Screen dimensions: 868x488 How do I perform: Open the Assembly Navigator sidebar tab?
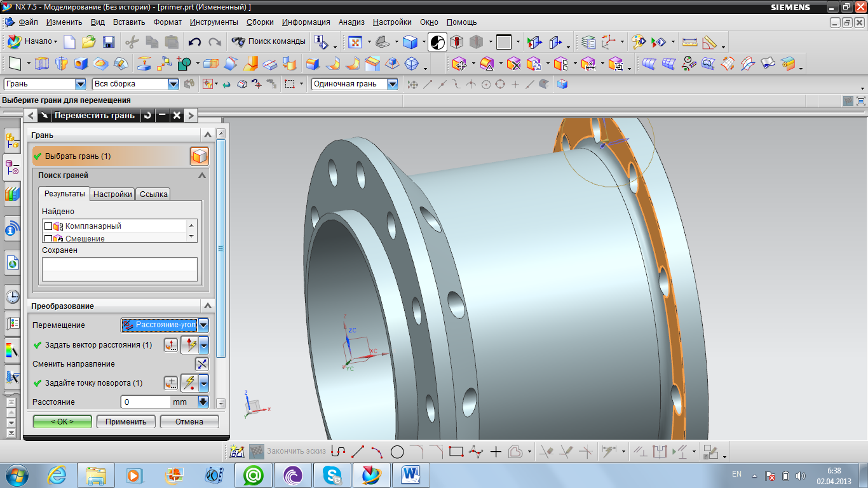coord(12,141)
